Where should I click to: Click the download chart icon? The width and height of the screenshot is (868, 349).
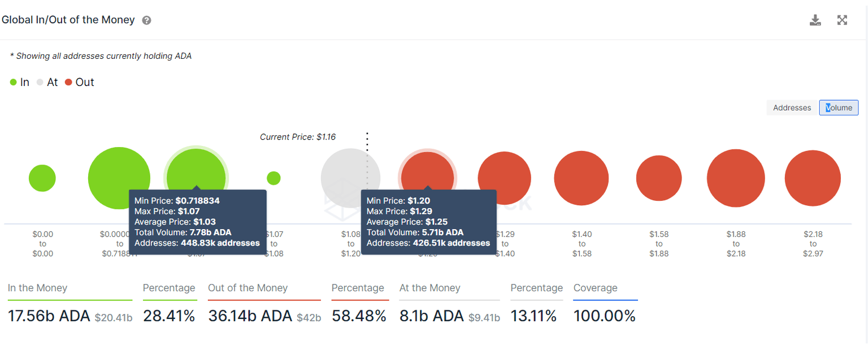point(815,21)
